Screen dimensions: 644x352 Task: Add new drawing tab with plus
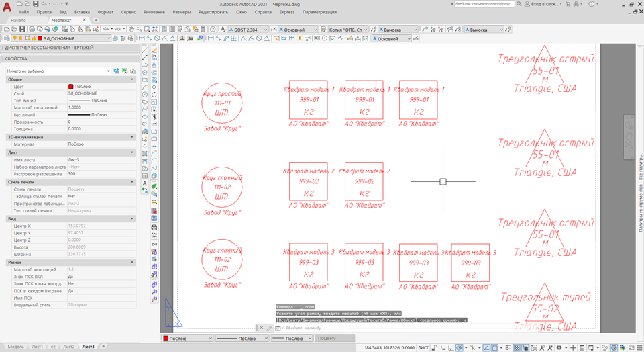click(96, 20)
